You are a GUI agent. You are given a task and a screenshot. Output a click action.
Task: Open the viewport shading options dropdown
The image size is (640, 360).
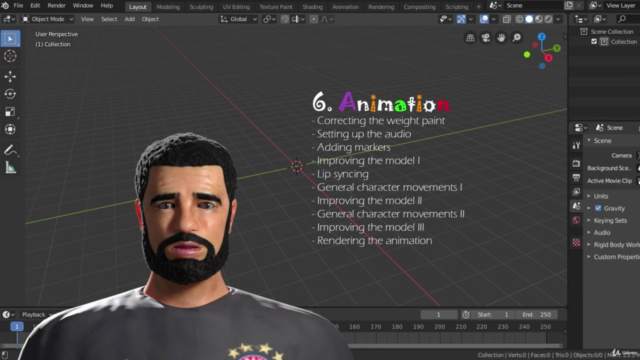pos(558,19)
